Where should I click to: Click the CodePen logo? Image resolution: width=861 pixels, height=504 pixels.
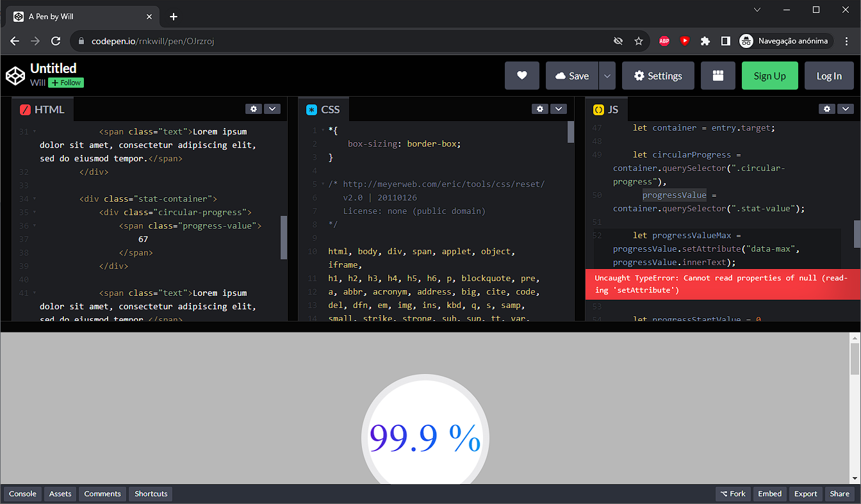[x=15, y=75]
